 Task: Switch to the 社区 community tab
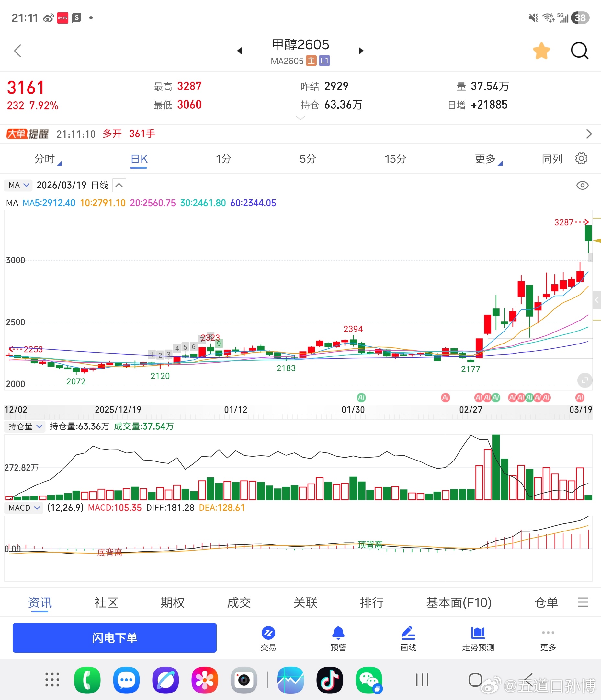105,602
